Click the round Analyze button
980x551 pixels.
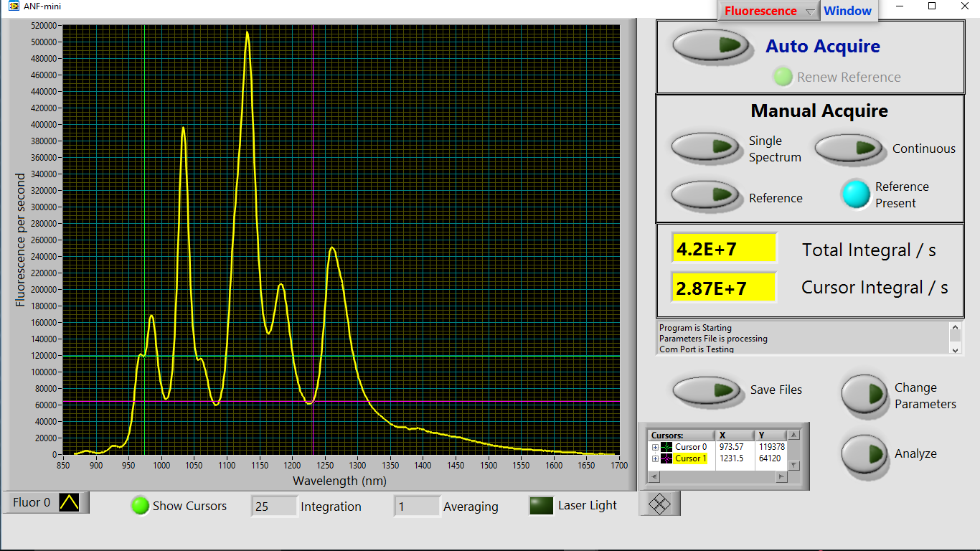(866, 455)
